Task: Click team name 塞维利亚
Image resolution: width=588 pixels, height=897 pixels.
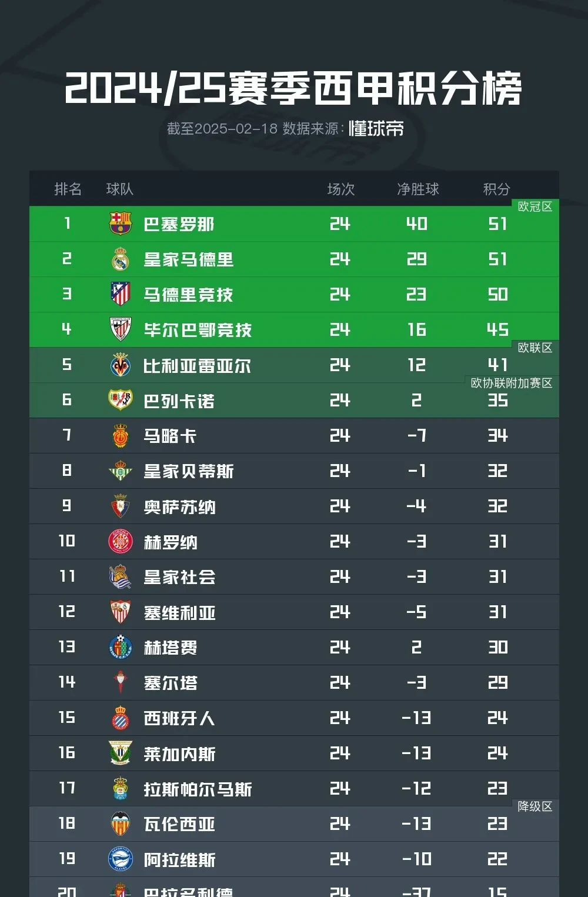Action: [x=179, y=612]
